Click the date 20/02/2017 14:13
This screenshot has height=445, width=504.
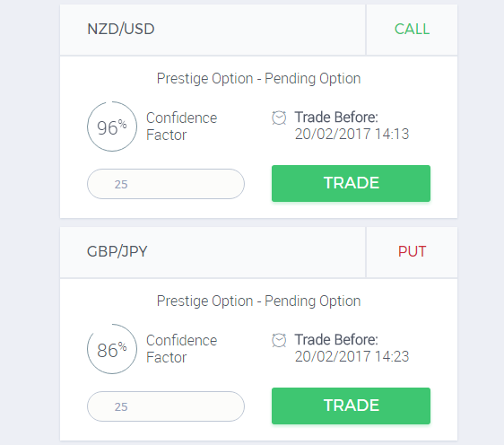[352, 134]
